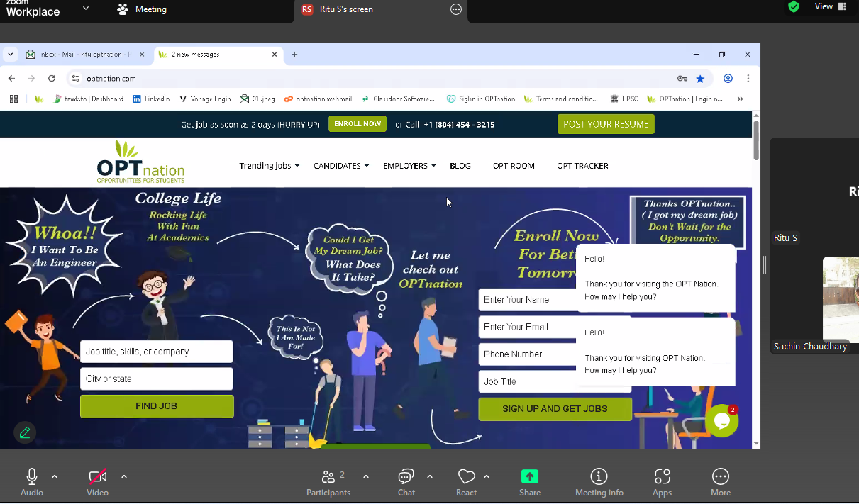Click the browser reload icon
Viewport: 859px width, 504px height.
click(x=52, y=79)
